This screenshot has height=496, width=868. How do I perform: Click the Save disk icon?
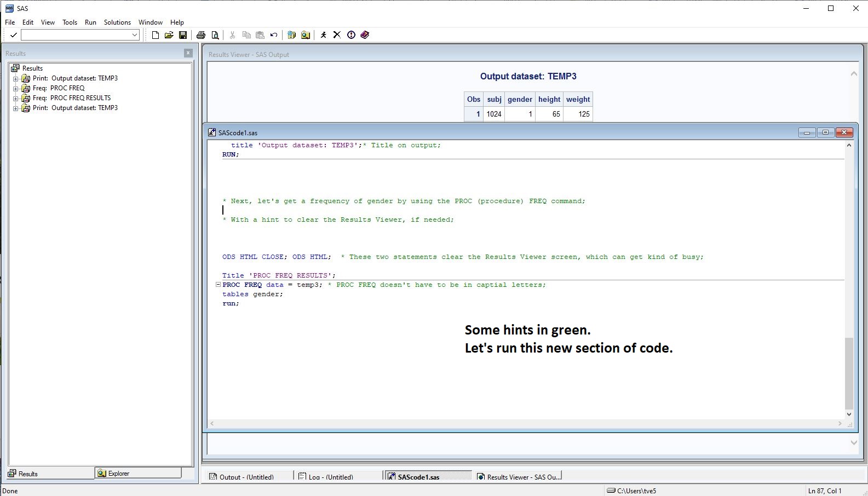coord(183,35)
